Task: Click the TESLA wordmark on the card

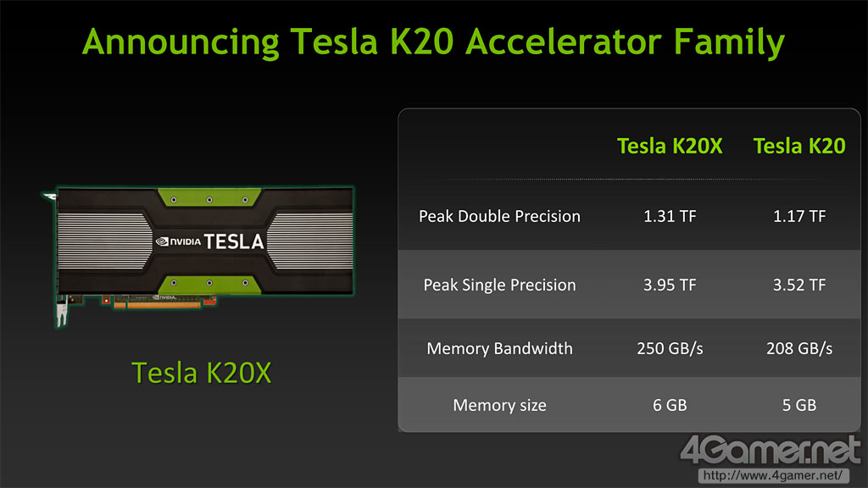Action: tap(234, 241)
